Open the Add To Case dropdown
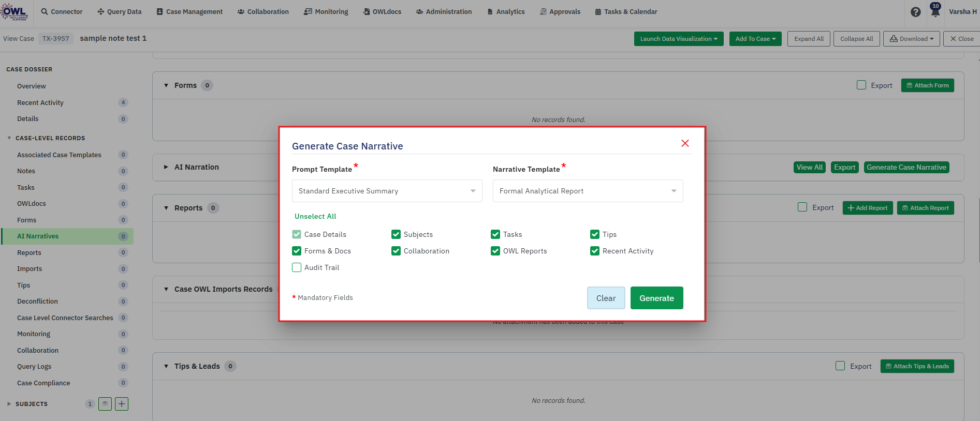The height and width of the screenshot is (421, 980). point(755,39)
